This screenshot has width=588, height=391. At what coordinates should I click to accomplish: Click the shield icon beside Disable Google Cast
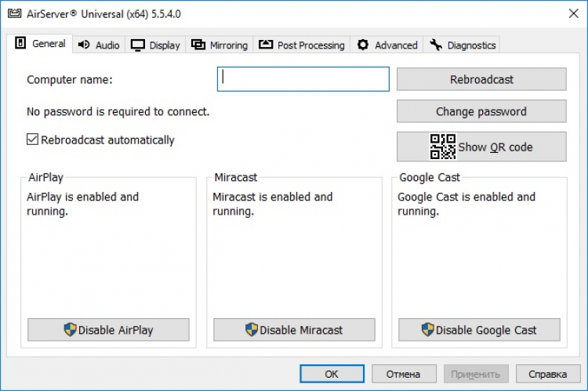[428, 330]
